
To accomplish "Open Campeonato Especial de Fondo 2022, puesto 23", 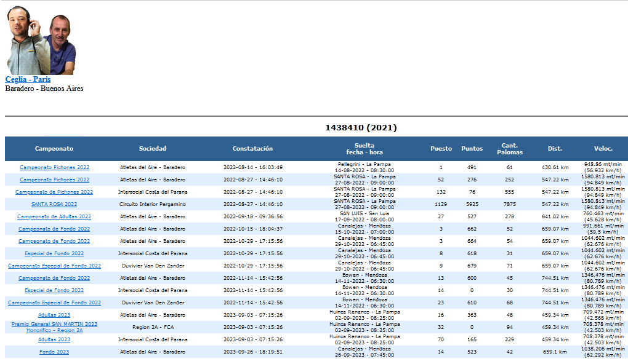I will click(x=54, y=303).
